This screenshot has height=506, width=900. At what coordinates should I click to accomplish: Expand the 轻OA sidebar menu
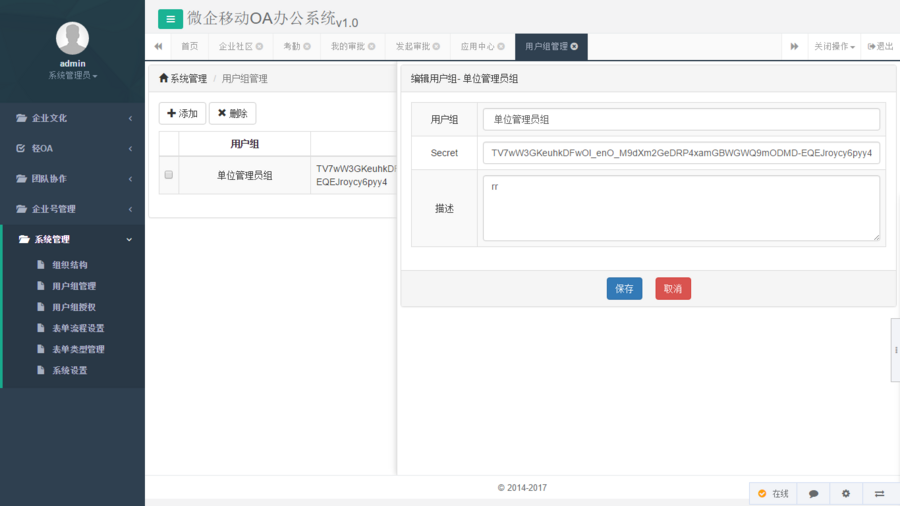pos(72,148)
